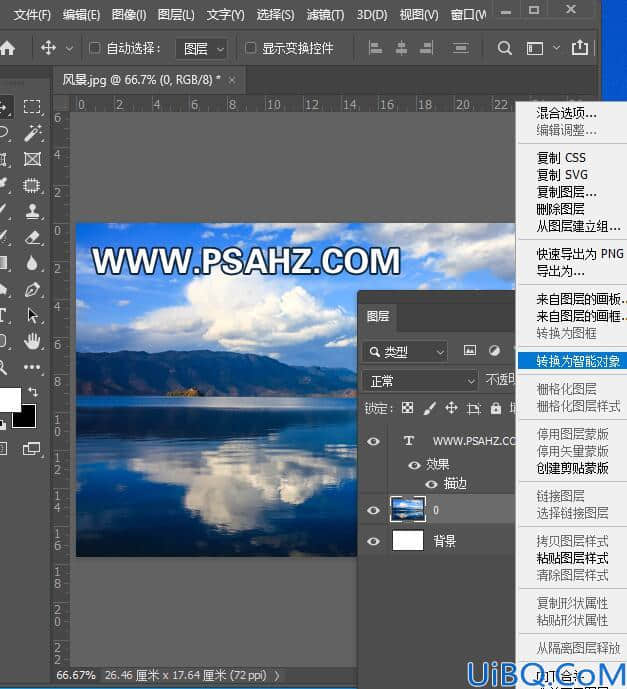Screen dimensions: 627x689
Task: Hide the 效果 layer effects
Action: [x=414, y=465]
